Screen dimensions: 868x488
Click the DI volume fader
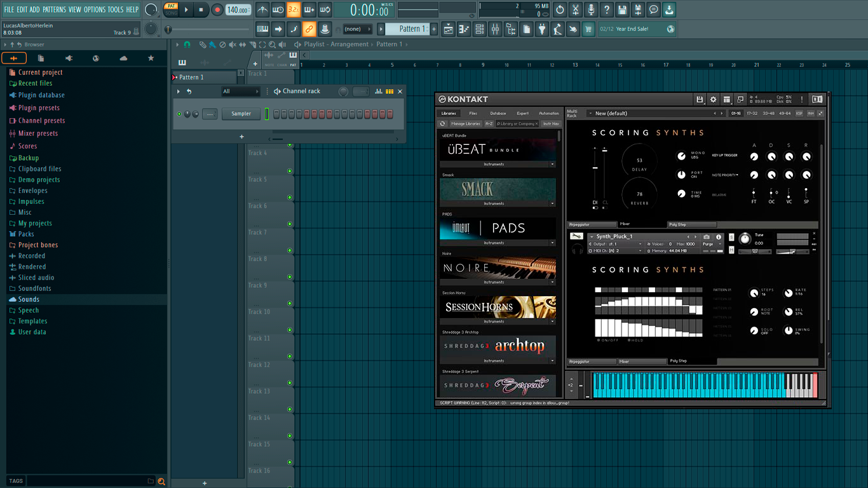coord(595,168)
